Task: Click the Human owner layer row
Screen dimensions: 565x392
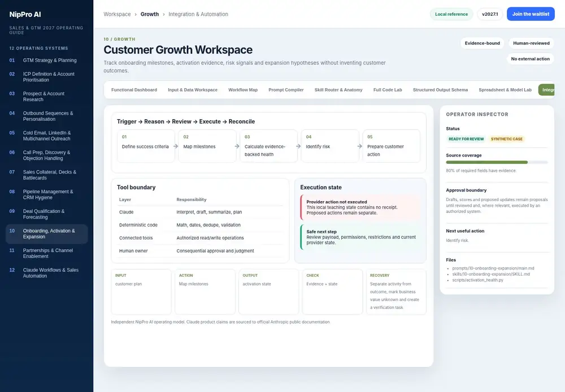Action: pyautogui.click(x=200, y=251)
